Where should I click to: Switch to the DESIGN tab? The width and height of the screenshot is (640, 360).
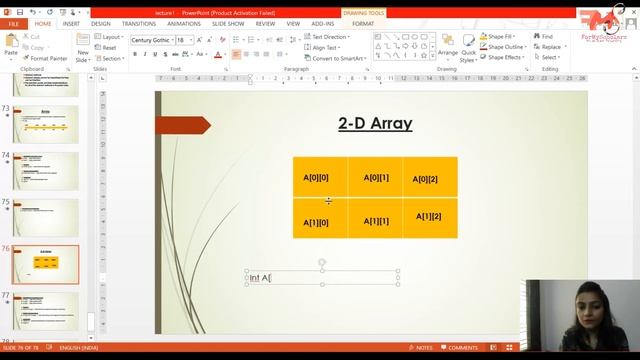click(x=101, y=24)
